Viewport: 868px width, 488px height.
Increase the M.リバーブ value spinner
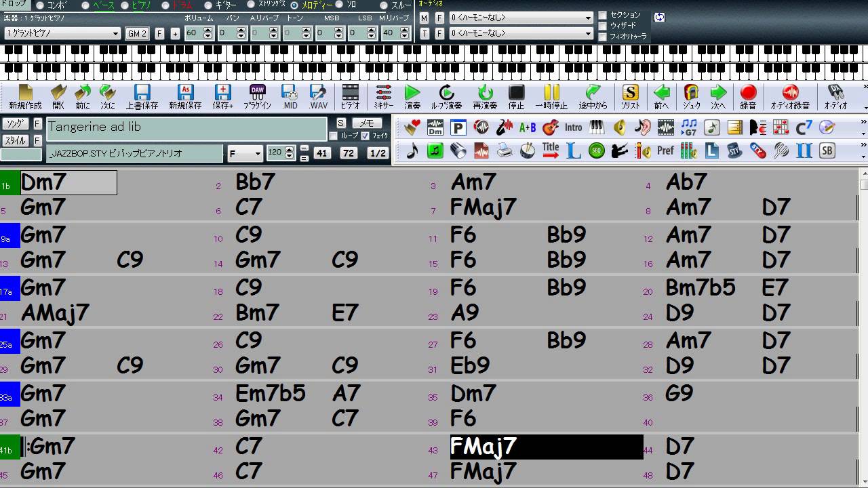(405, 30)
